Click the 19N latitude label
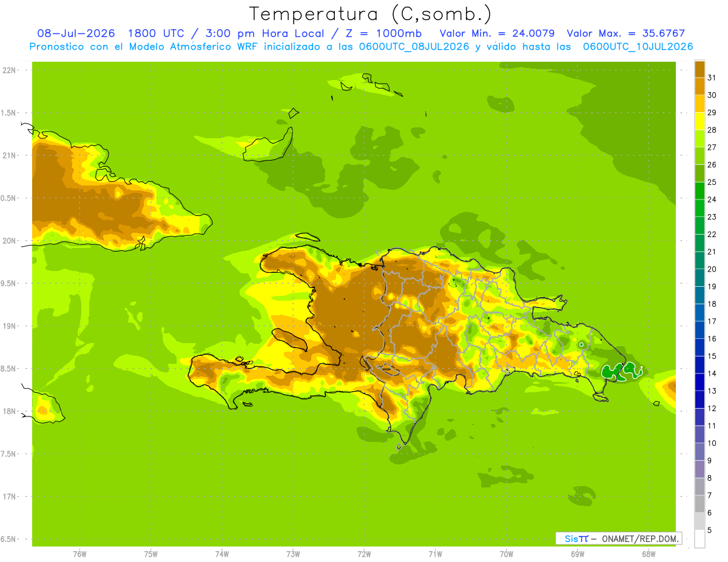The image size is (728, 562). 9,326
